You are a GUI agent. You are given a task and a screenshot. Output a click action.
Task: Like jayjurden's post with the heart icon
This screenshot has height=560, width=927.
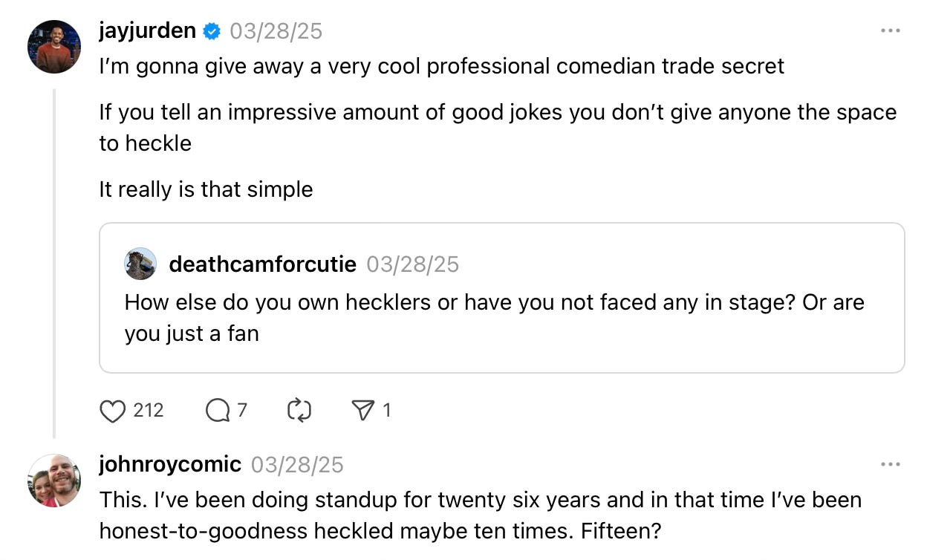coord(112,411)
